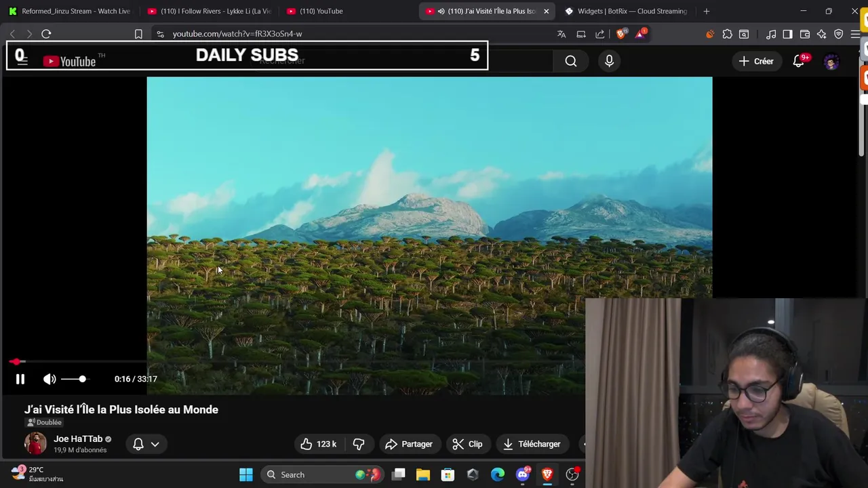Open OBS Studio from the taskbar
Screen dimensions: 868x488
(572, 474)
